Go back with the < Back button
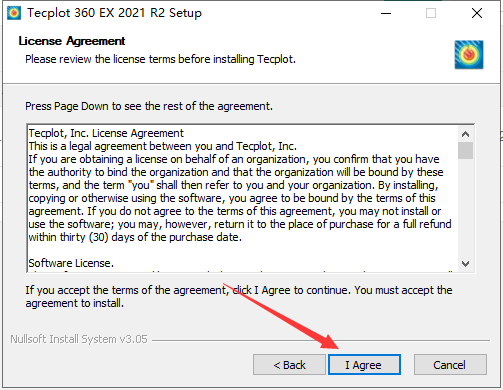Viewport: 503px width, 390px height. tap(289, 365)
